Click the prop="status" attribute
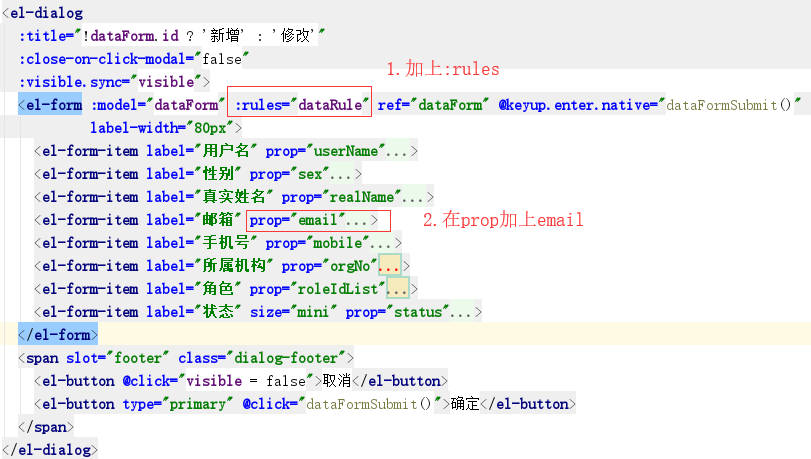Viewport: 811px width, 459px height. pos(397,312)
